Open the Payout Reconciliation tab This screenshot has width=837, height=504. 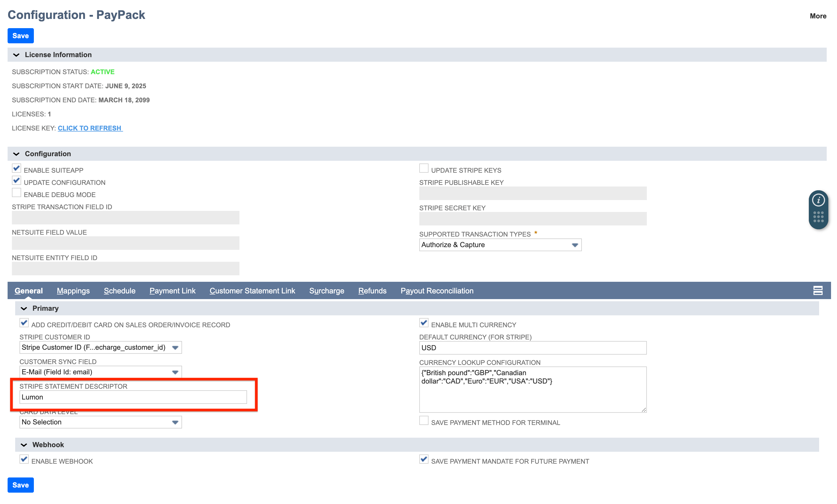coord(436,291)
